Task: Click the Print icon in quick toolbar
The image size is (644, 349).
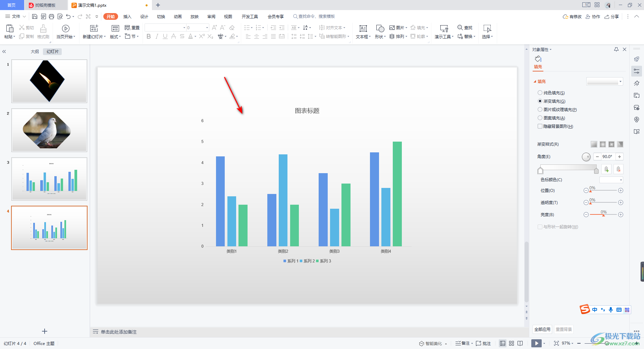Action: click(x=51, y=16)
